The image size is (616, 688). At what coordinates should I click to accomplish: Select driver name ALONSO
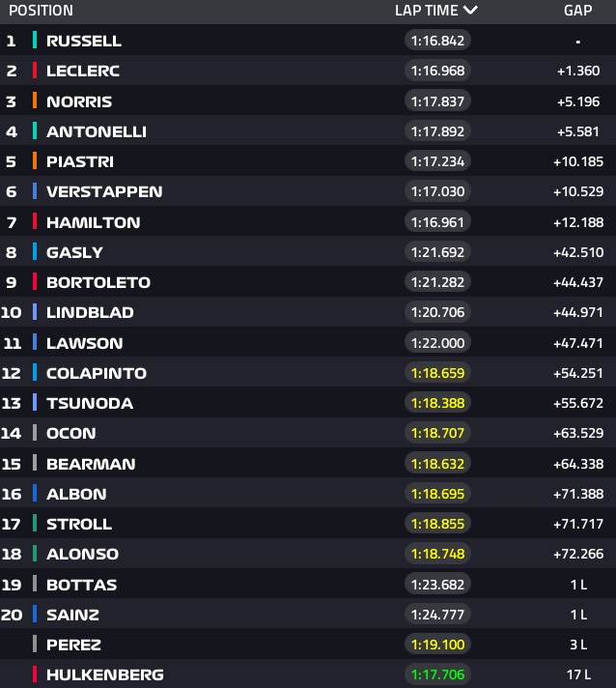tap(82, 555)
